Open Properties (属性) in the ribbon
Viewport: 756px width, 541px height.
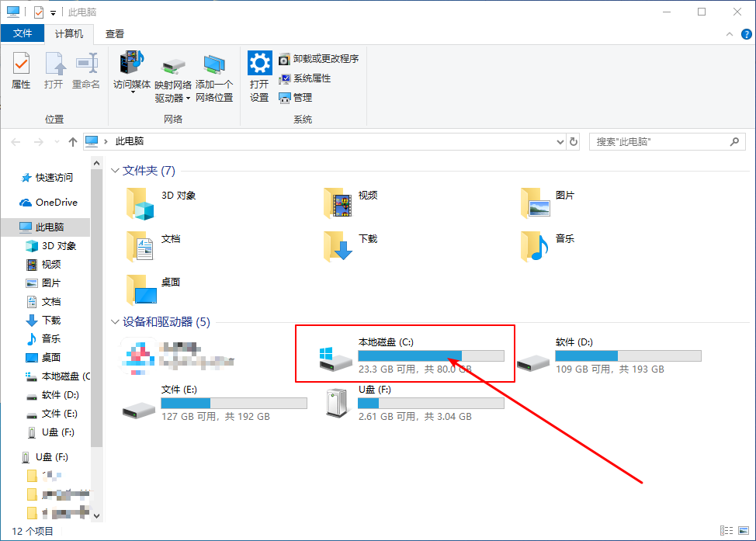point(21,71)
